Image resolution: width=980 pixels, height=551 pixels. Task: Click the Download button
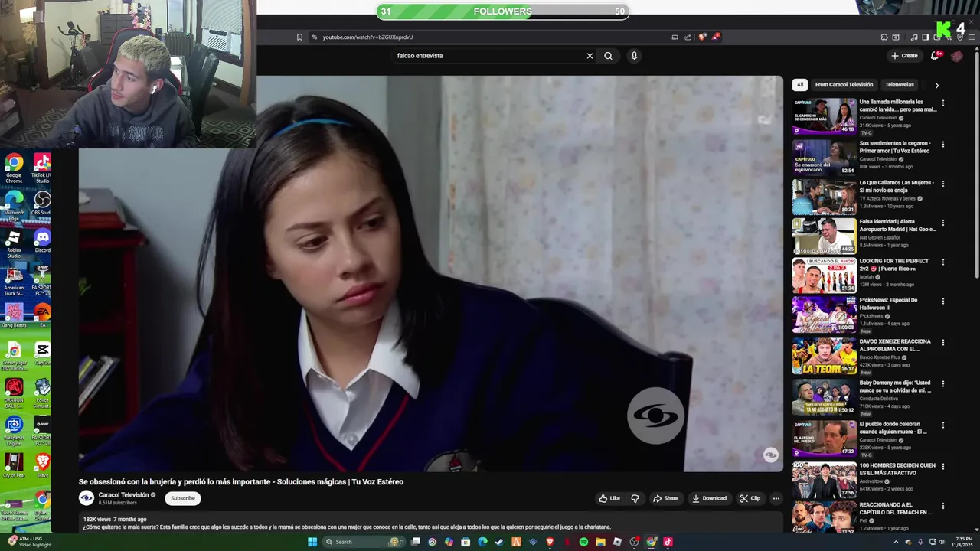pyautogui.click(x=709, y=498)
